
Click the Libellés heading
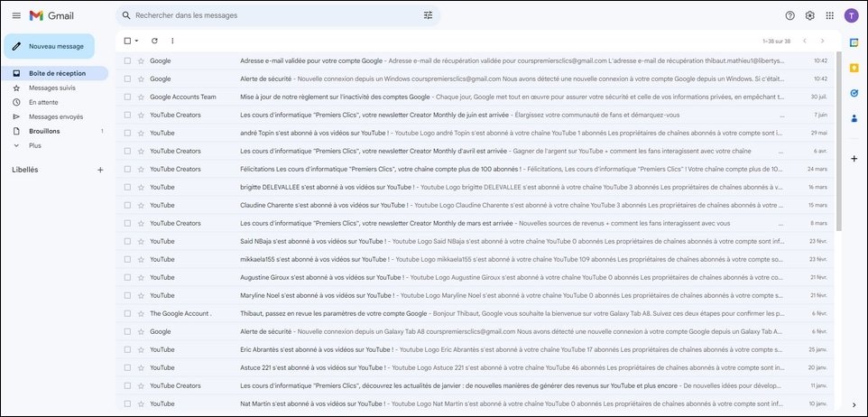25,170
